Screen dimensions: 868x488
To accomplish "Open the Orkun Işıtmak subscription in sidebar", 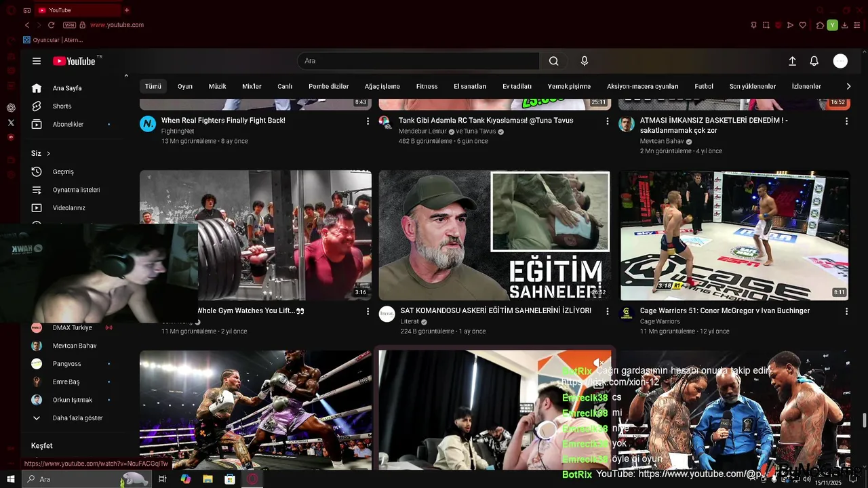I will [x=73, y=401].
